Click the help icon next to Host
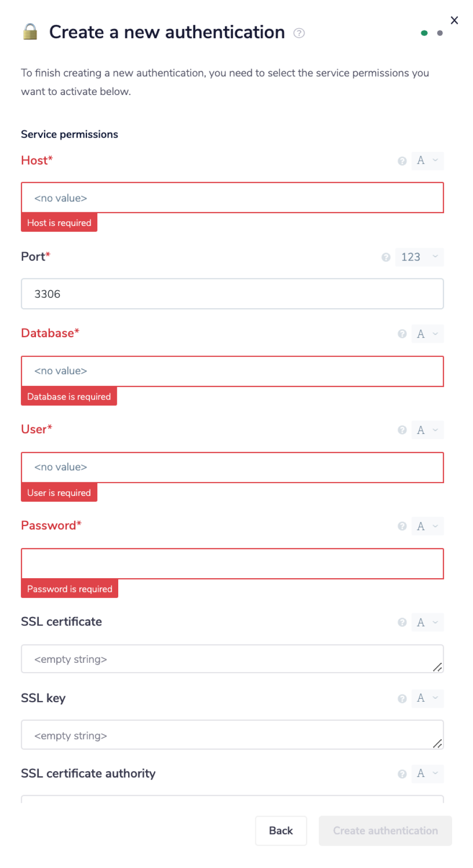The image size is (473, 868). click(402, 161)
